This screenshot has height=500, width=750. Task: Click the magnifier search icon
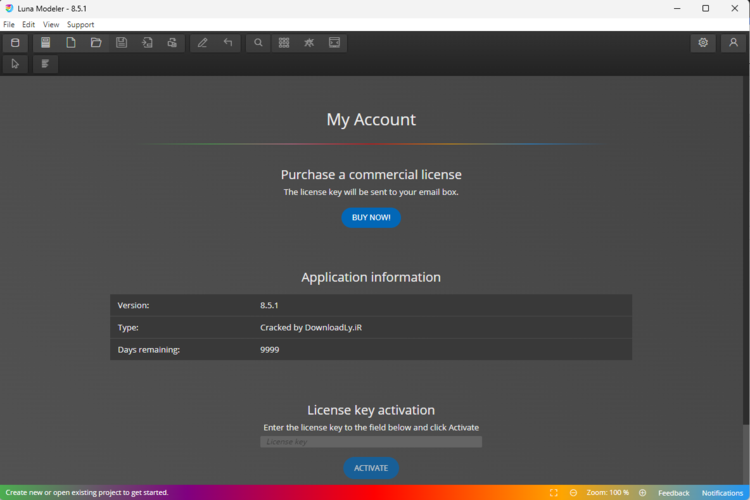tap(258, 43)
